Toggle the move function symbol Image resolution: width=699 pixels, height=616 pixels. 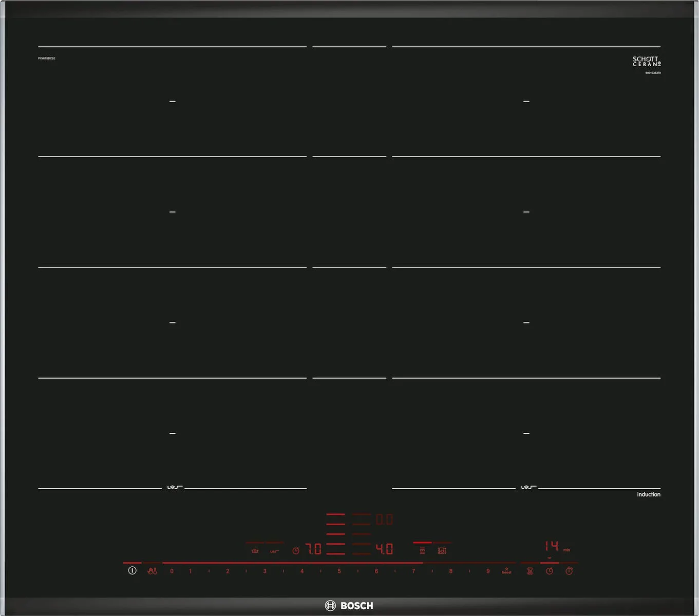pyautogui.click(x=442, y=551)
